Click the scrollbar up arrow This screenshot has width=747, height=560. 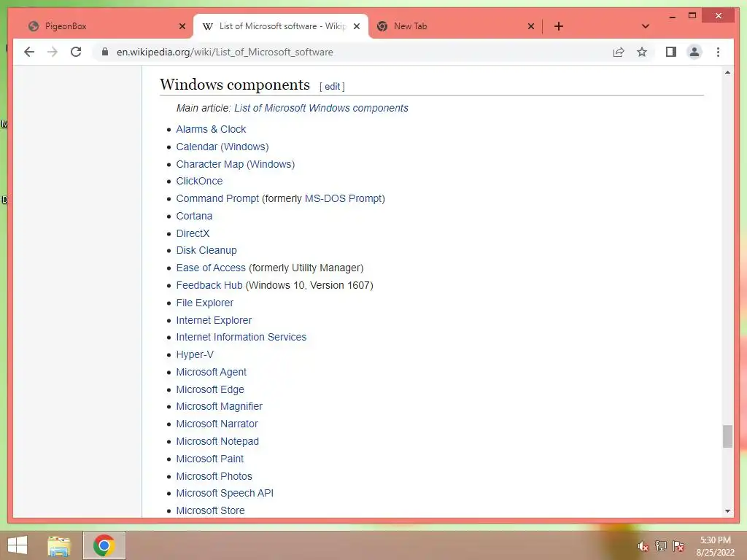tap(727, 72)
